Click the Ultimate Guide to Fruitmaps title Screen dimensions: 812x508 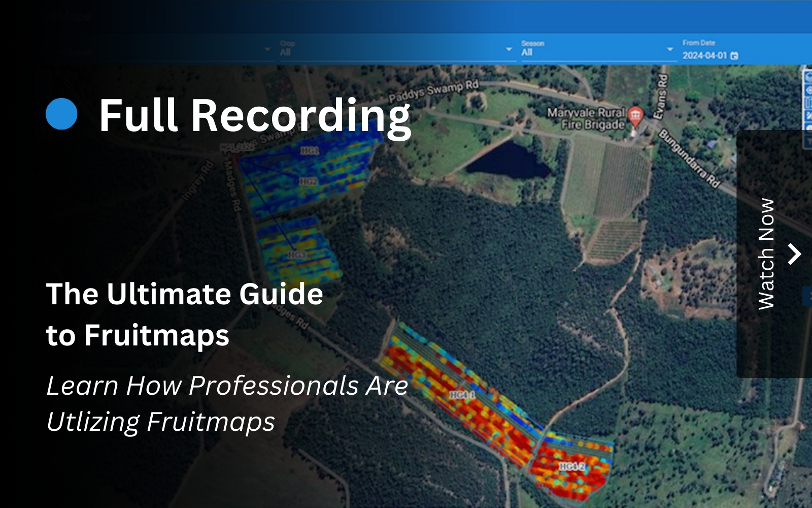(184, 314)
